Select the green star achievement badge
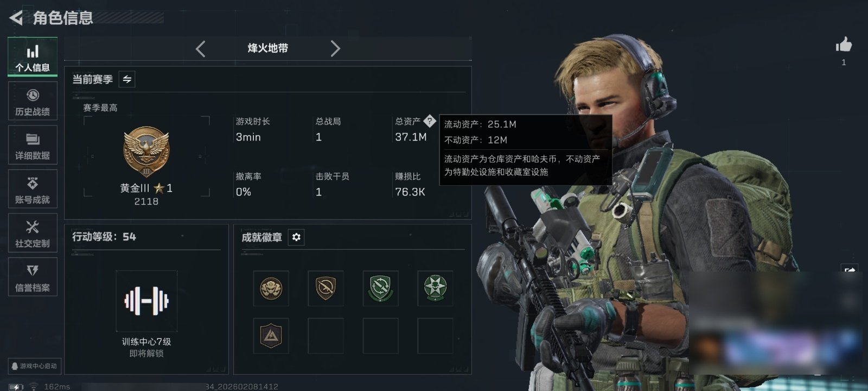Image resolution: width=868 pixels, height=391 pixels. pos(435,288)
